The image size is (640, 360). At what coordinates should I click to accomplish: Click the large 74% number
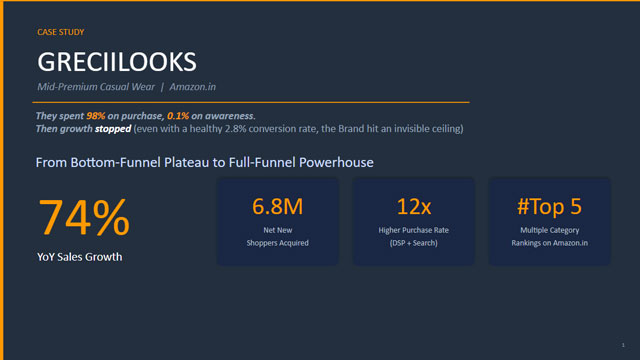[x=84, y=217]
